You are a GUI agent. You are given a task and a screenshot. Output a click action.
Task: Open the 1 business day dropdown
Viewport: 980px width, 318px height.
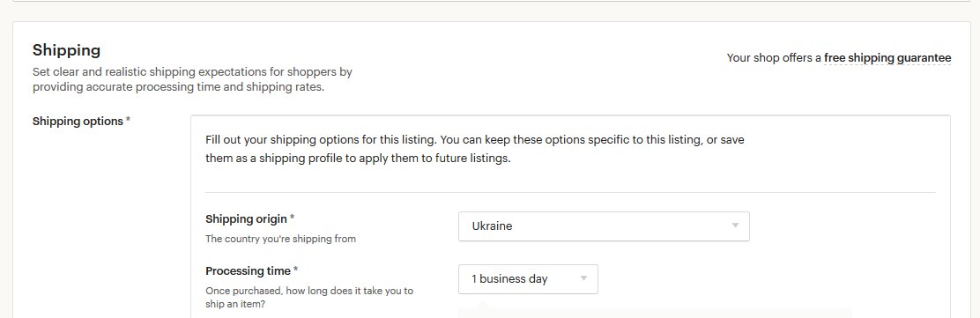coord(528,279)
